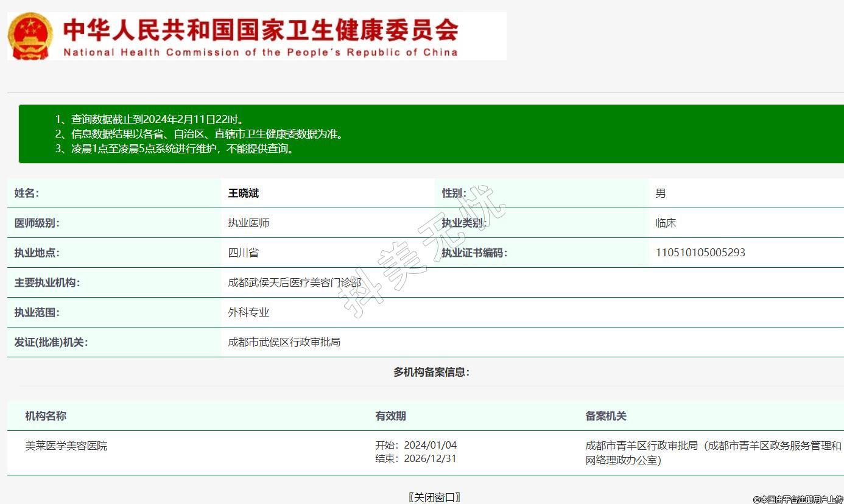Click the 中华人民共和国国家卫生健康委员会 header title
844x504 pixels.
point(261,29)
